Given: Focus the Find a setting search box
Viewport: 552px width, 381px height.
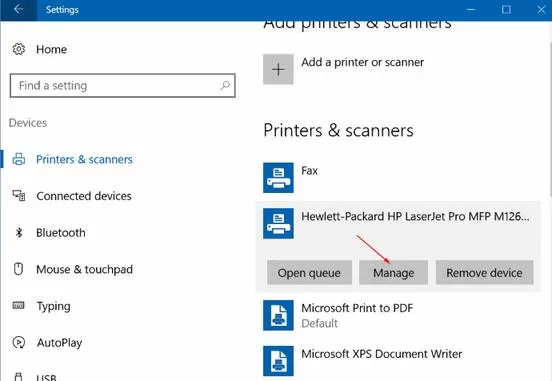Looking at the screenshot, I should point(123,86).
